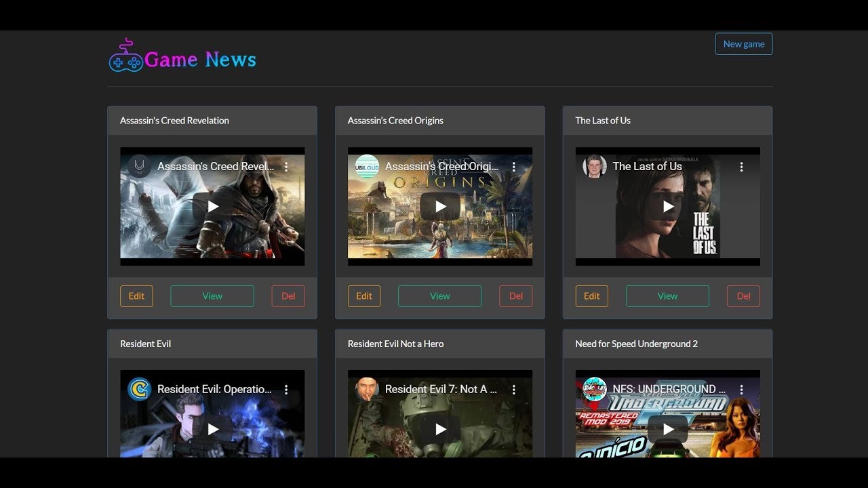Image resolution: width=868 pixels, height=488 pixels.
Task: Click the Game News controller logo icon
Action: click(x=125, y=56)
